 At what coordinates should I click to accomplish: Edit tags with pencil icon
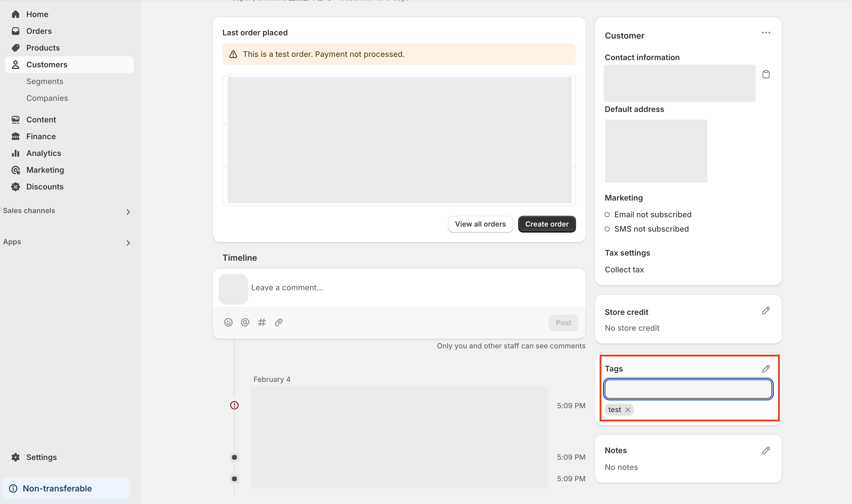[766, 368]
